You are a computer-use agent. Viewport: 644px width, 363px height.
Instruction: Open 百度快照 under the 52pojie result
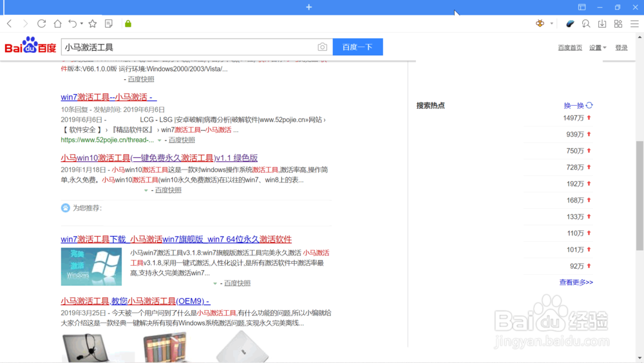(182, 140)
